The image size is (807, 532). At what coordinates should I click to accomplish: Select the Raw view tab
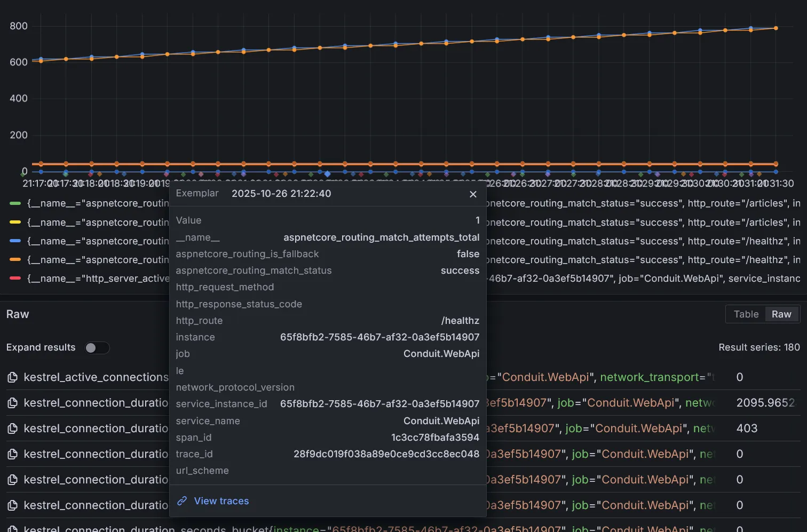781,314
